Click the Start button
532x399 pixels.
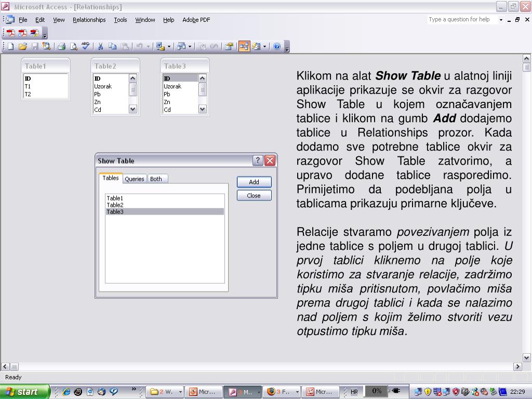click(x=25, y=392)
